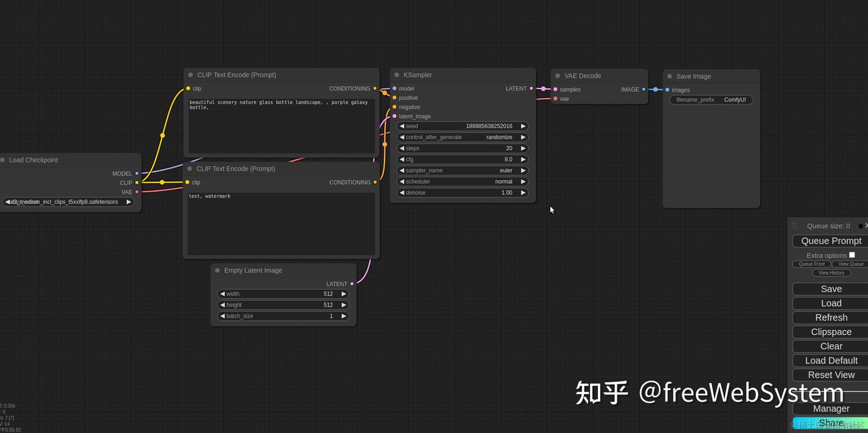
Task: Collapse the Save Image node dot
Action: (x=670, y=76)
